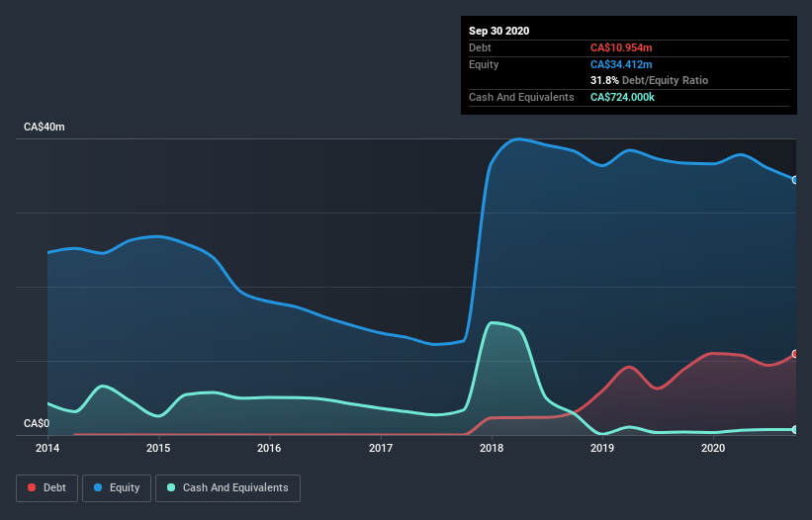
Task: Click the 2014 x-axis label
Action: [47, 448]
